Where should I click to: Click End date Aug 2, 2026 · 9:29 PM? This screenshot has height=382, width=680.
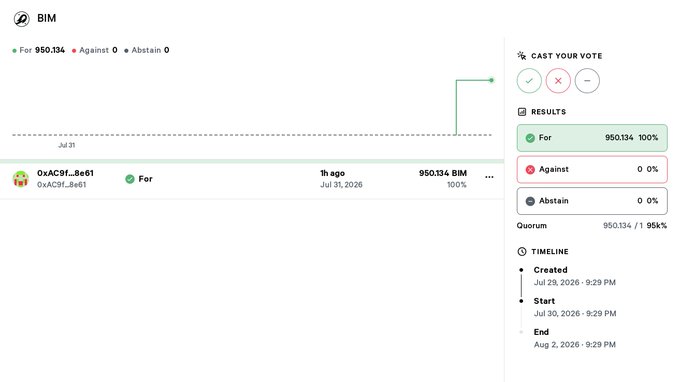point(575,345)
